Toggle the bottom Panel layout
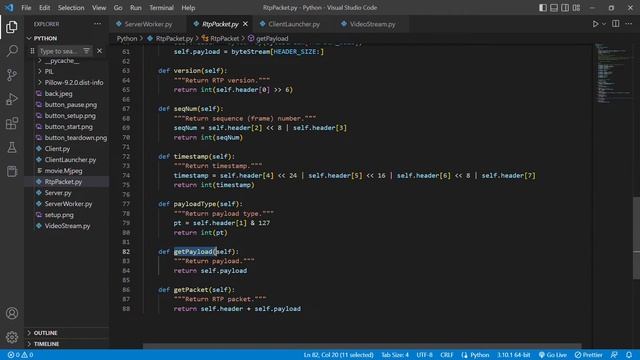The height and width of the screenshot is (360, 640). click(x=554, y=8)
